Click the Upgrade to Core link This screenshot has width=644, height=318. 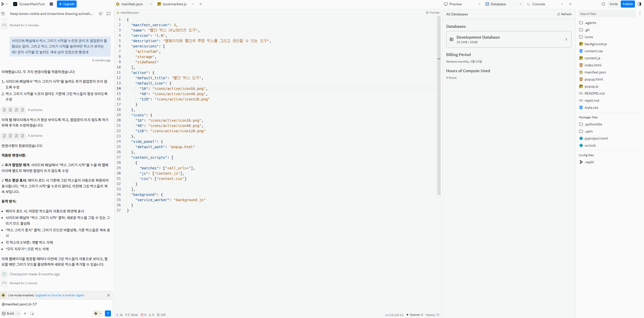(x=59, y=295)
